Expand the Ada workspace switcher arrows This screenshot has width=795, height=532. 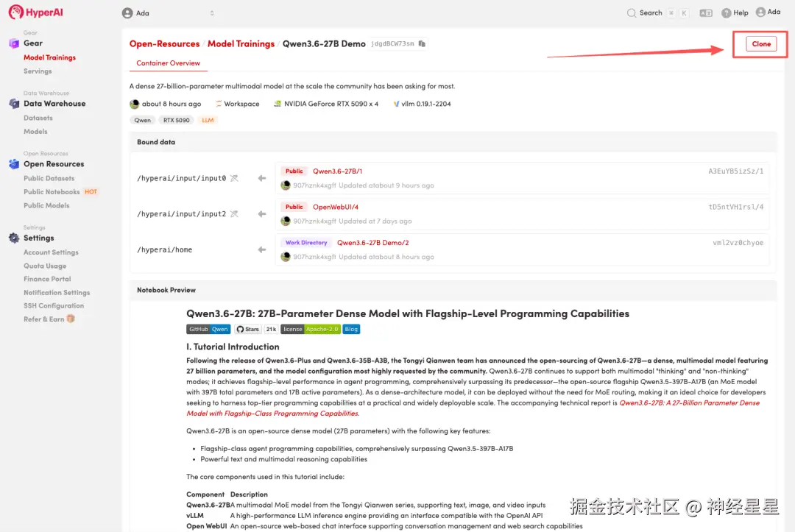click(212, 13)
